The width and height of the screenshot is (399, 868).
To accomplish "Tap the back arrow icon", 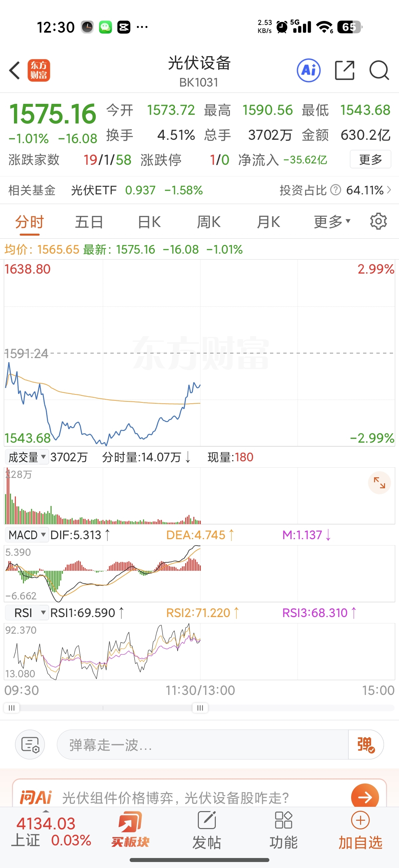I will 15,71.
